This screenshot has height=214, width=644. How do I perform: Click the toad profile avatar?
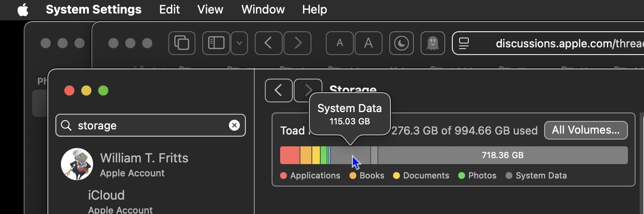[x=77, y=164]
